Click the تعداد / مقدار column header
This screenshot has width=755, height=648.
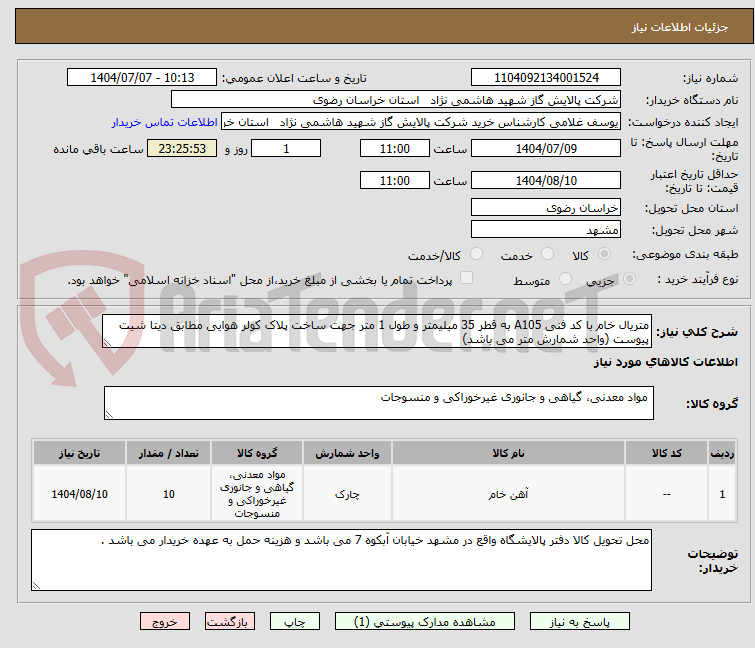[x=169, y=453]
